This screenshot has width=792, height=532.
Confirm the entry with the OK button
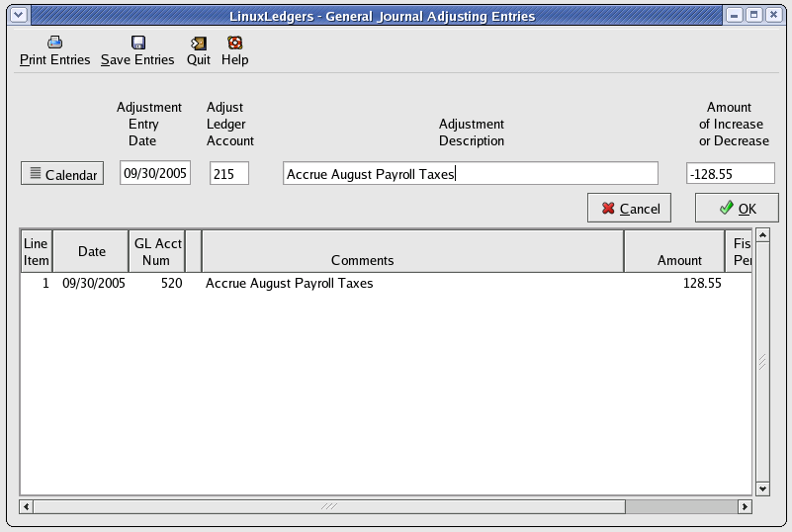tap(737, 209)
